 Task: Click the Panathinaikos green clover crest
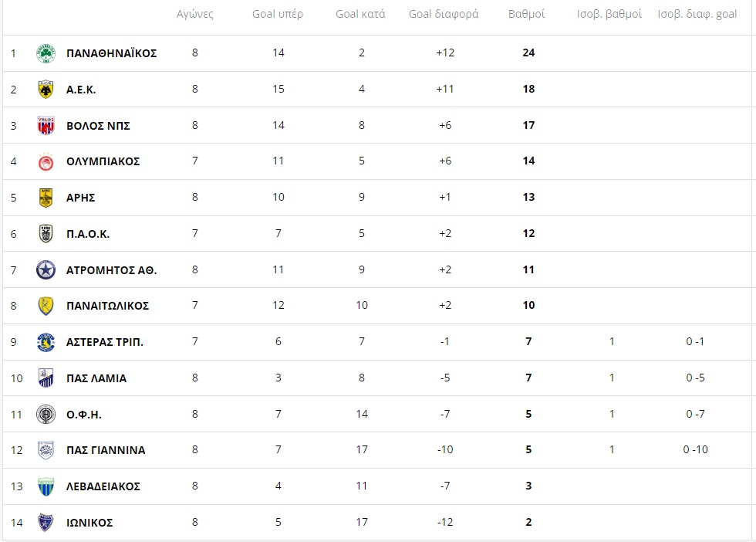[x=46, y=53]
